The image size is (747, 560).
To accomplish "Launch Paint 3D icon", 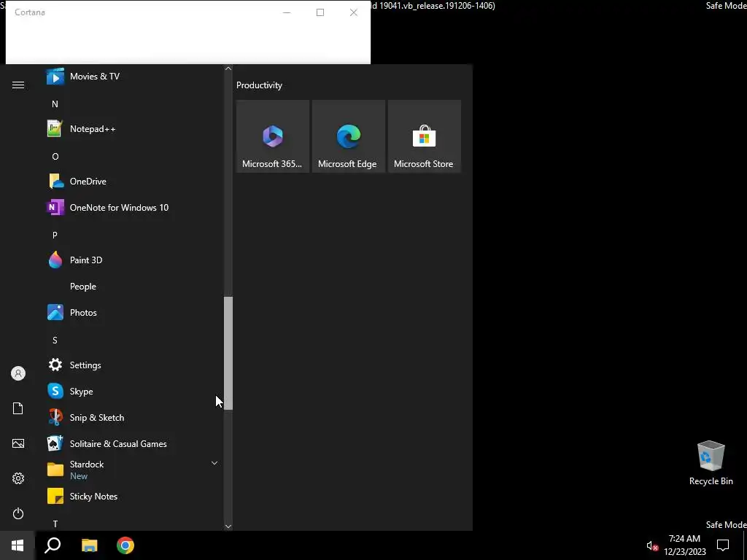I will pos(55,260).
